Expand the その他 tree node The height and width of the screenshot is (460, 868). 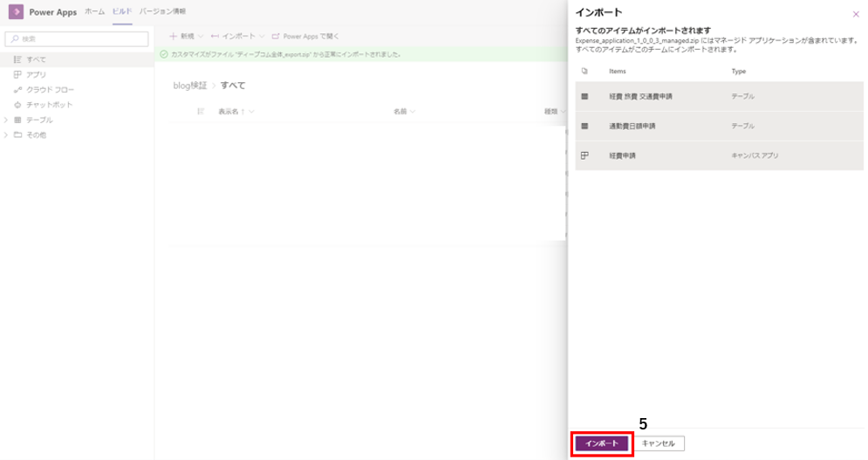(x=7, y=134)
